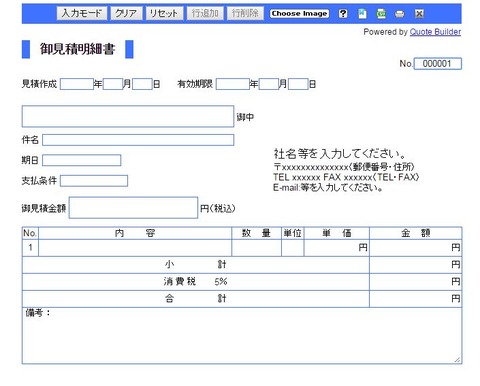Click the 消費税 5% label
The height and width of the screenshot is (386, 480).
point(195,282)
